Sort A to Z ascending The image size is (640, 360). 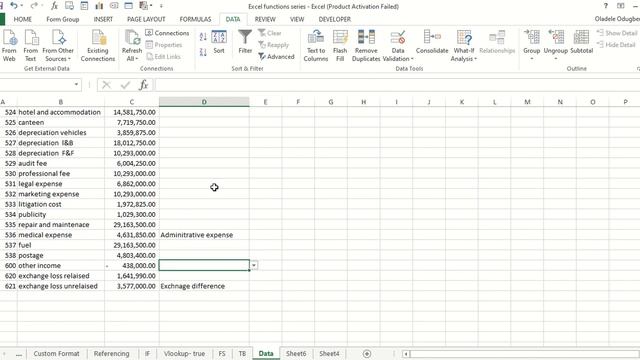click(x=203, y=38)
